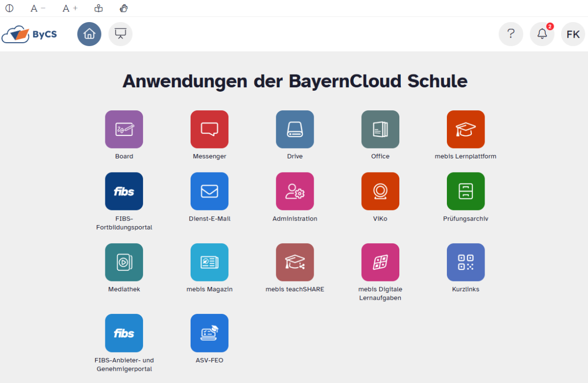Open the Dienst-E-Mail envelope icon
This screenshot has height=383, width=588.
[209, 191]
